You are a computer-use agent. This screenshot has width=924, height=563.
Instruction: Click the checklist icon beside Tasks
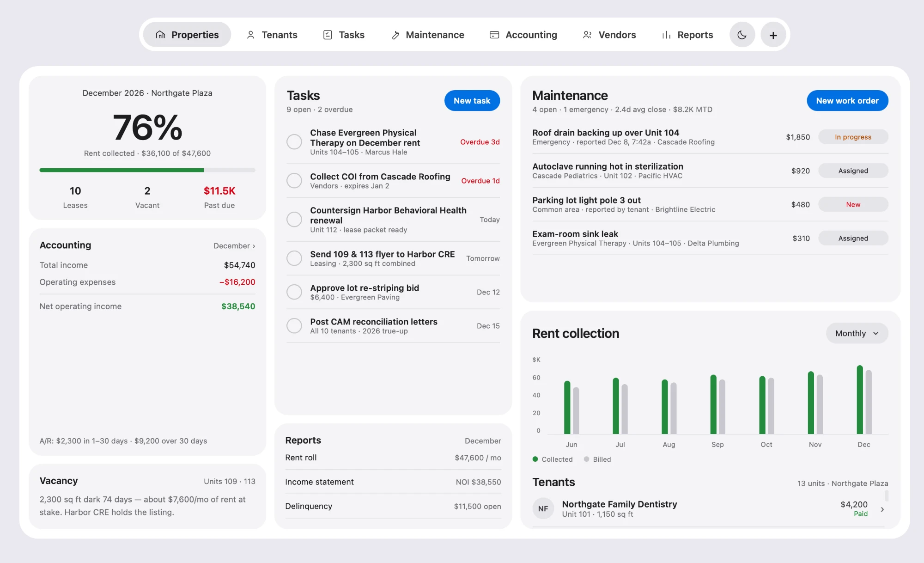point(328,35)
